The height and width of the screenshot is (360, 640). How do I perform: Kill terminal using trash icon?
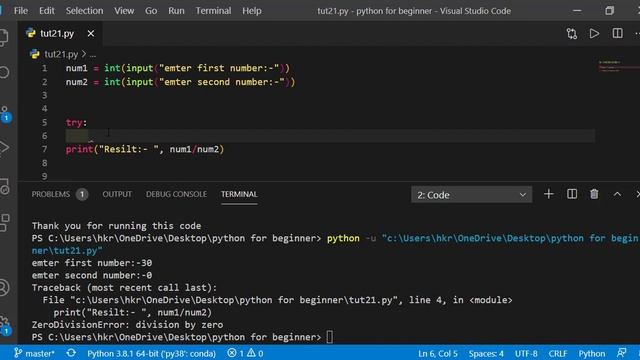pyautogui.click(x=594, y=194)
